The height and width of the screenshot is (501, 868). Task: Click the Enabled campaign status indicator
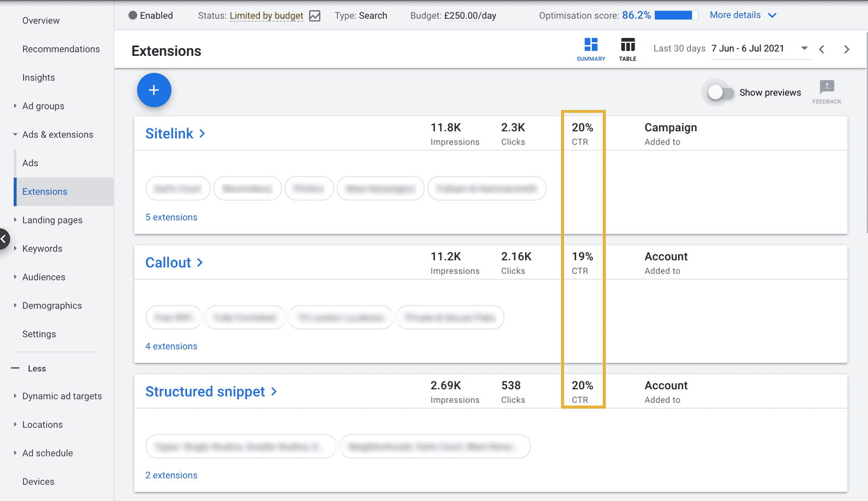point(151,16)
